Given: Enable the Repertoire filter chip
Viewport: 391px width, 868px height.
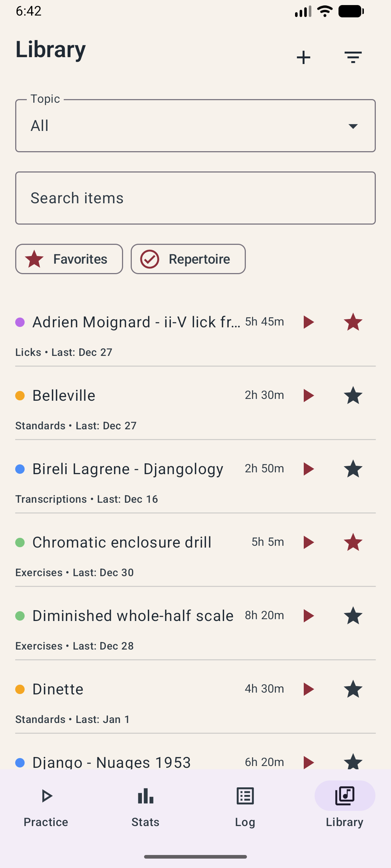Looking at the screenshot, I should pos(188,259).
